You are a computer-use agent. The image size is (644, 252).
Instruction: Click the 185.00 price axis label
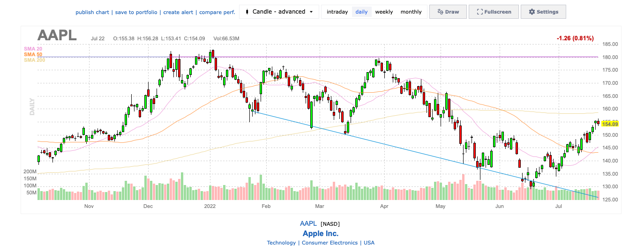coord(610,44)
